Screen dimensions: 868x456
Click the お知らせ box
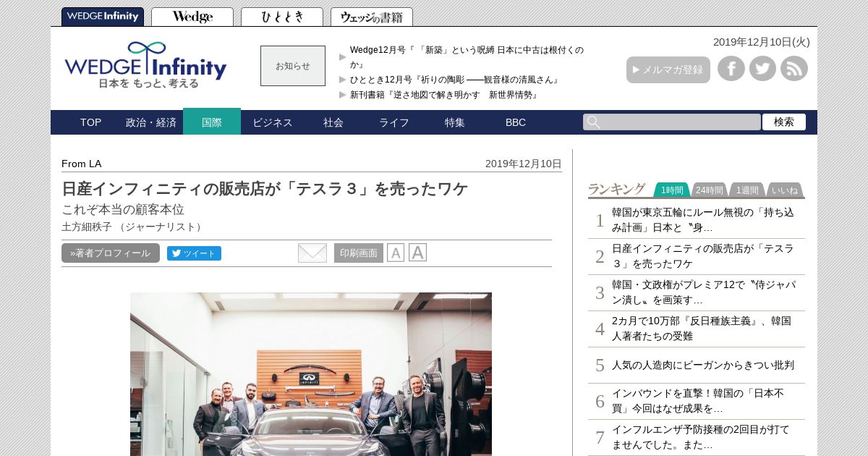tap(293, 66)
